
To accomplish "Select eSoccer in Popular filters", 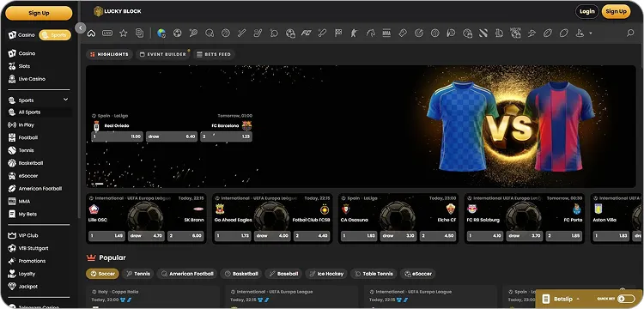I will point(418,274).
